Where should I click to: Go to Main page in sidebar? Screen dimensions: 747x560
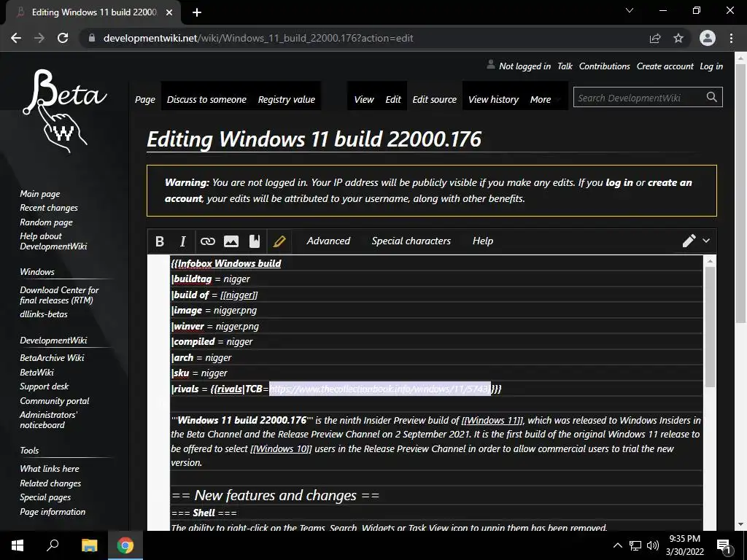click(40, 194)
